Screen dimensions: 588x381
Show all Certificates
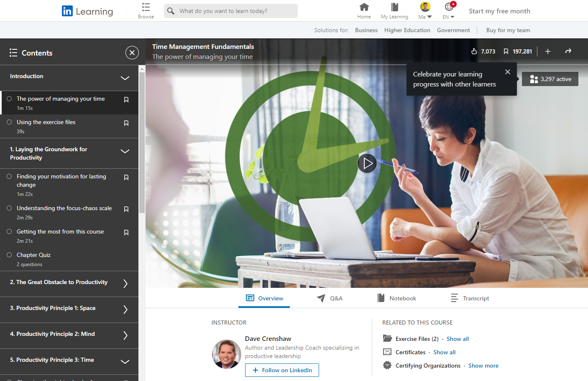pos(444,352)
